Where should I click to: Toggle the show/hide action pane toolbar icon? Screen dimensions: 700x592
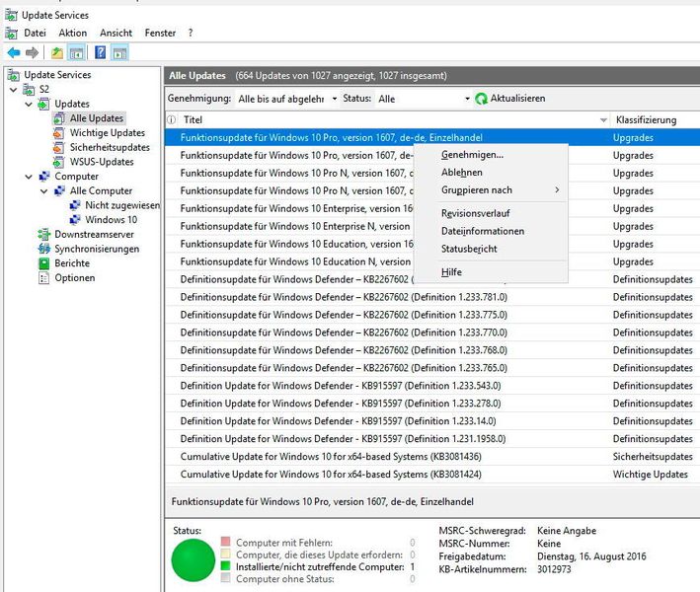pyautogui.click(x=119, y=53)
